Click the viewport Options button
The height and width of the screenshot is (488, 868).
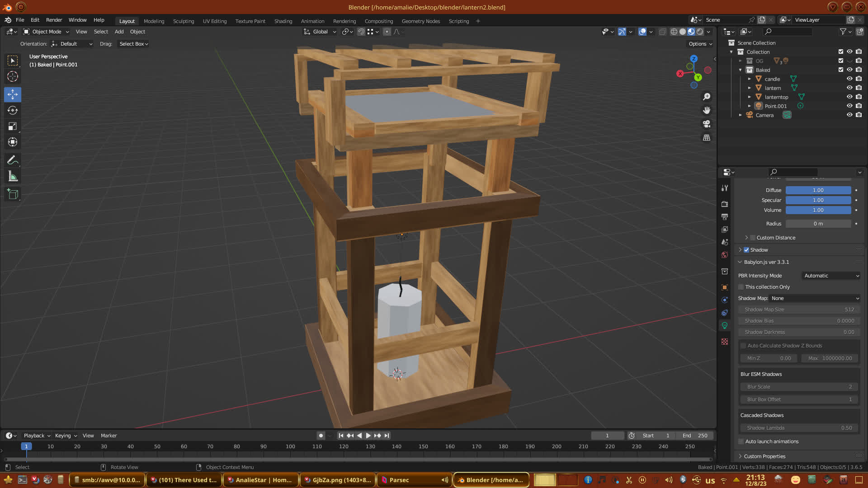click(700, 44)
